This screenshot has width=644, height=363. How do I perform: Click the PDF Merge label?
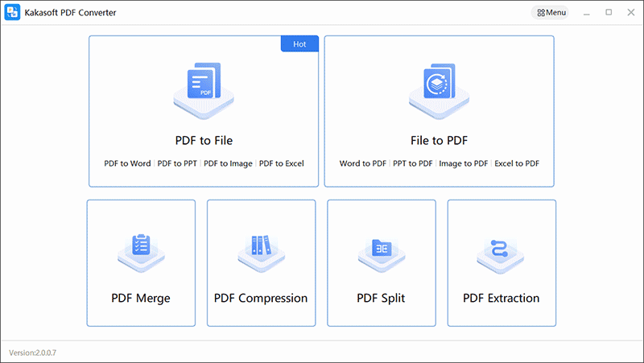140,298
